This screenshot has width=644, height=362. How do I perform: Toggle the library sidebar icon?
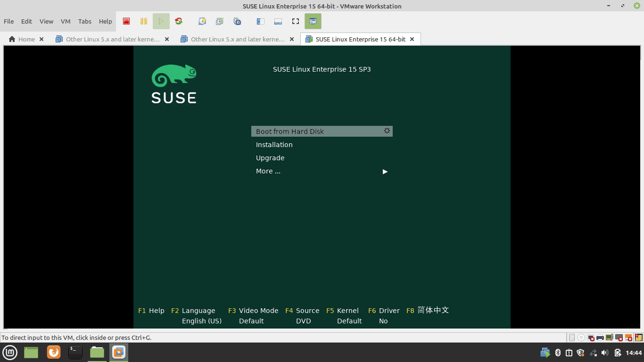(x=260, y=21)
